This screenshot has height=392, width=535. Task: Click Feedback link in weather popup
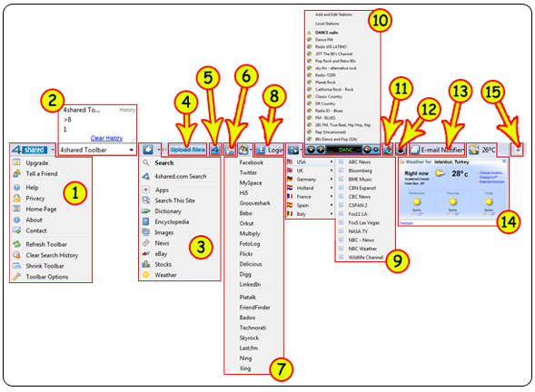406,223
